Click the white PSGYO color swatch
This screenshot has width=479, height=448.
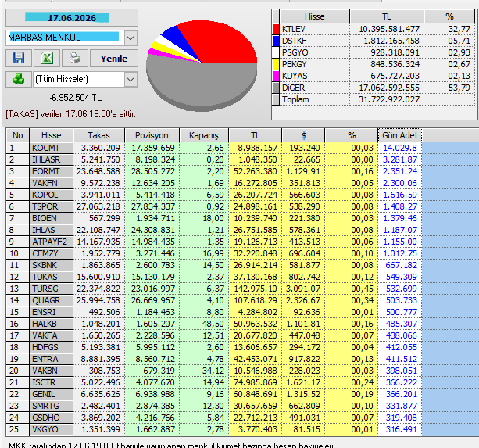(x=276, y=52)
